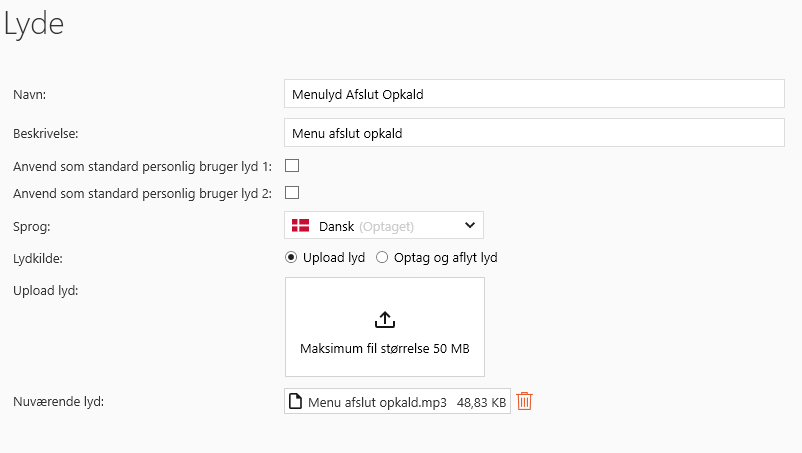This screenshot has height=453, width=802.
Task: Click into the Beskrivelse text field
Action: coord(534,133)
